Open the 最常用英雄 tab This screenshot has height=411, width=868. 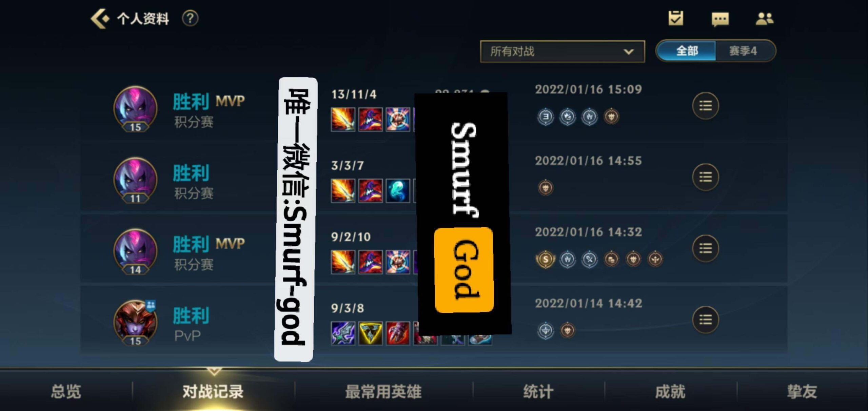[x=383, y=391]
